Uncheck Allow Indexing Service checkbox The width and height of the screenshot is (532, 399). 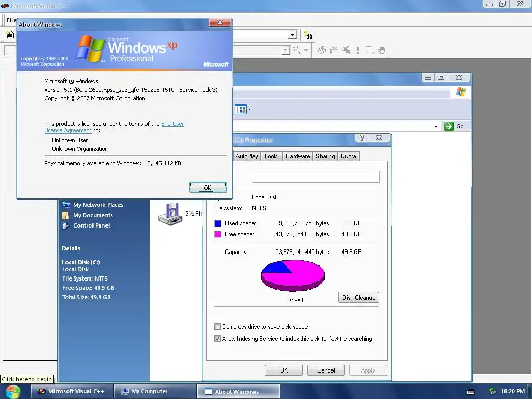[x=218, y=339]
